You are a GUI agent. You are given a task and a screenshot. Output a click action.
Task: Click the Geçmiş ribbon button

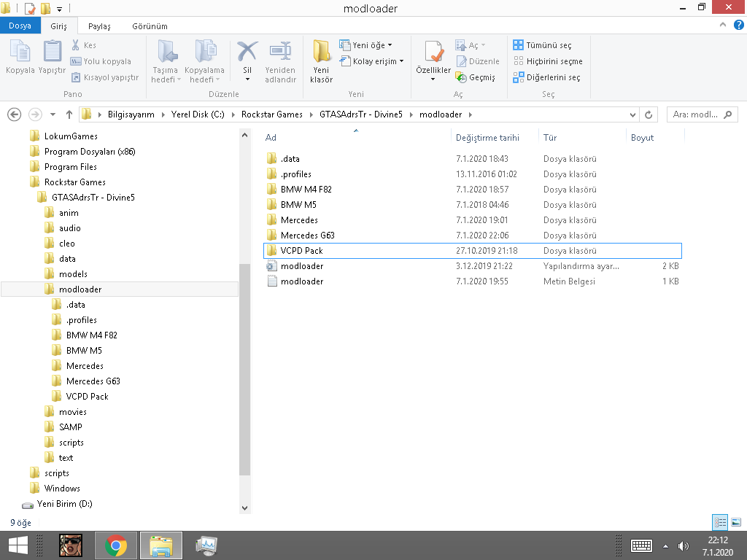click(x=476, y=77)
